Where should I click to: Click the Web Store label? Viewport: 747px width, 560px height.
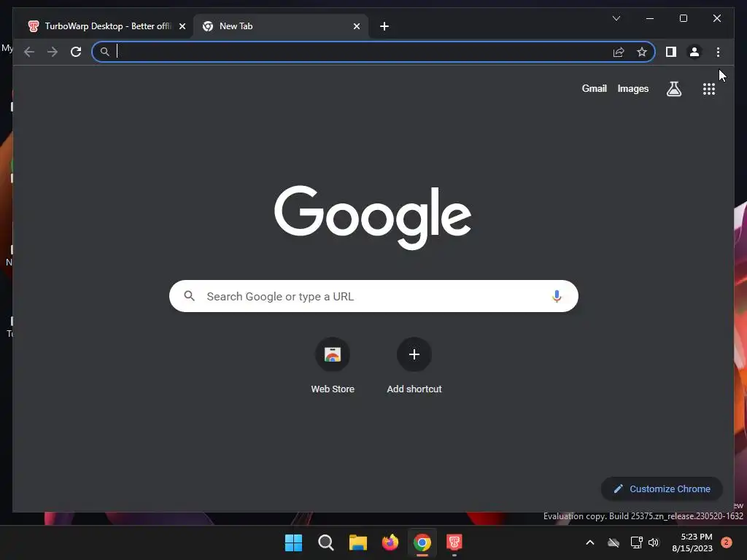point(333,389)
